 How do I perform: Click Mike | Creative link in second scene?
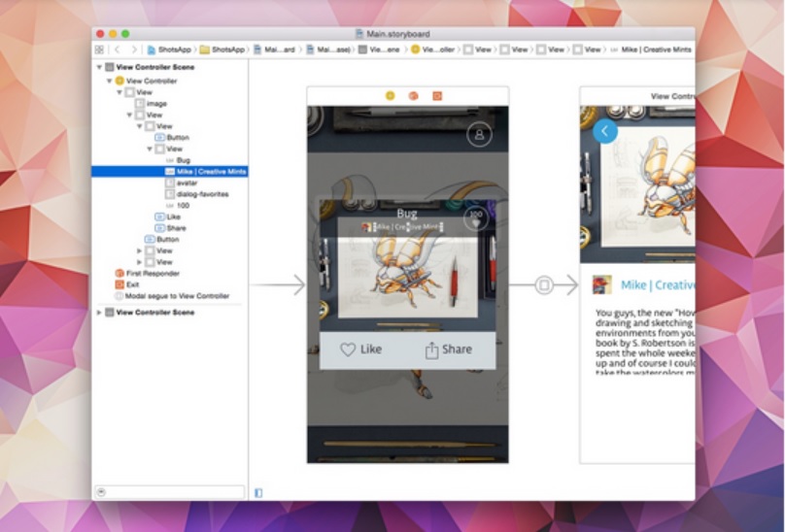coord(658,285)
